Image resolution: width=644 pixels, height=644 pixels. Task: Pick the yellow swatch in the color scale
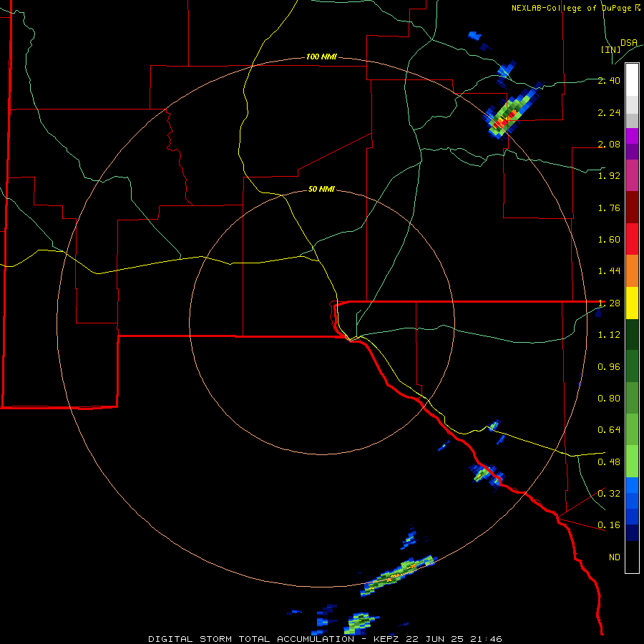click(632, 303)
